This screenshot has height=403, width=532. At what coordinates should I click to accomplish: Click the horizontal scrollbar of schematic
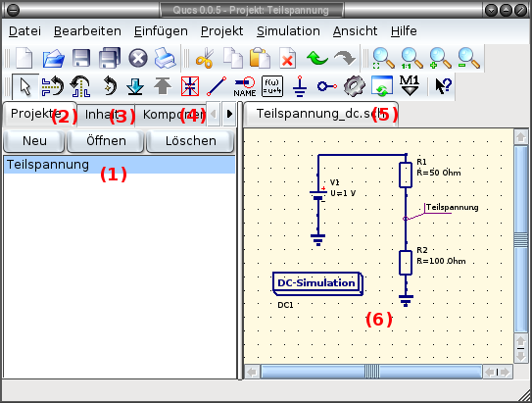point(371,372)
